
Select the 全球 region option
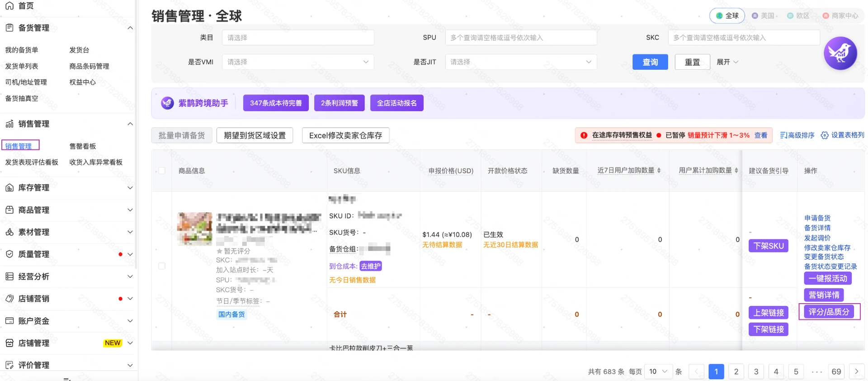coord(727,15)
